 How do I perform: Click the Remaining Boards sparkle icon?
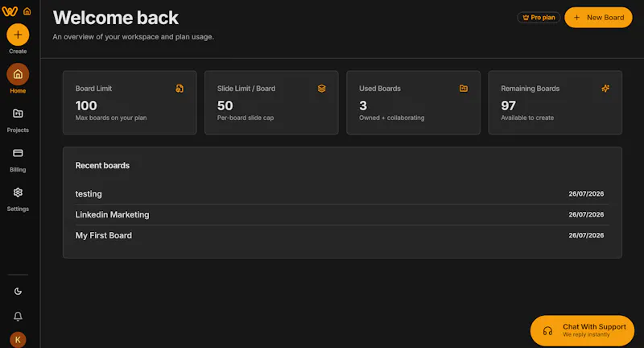point(605,89)
